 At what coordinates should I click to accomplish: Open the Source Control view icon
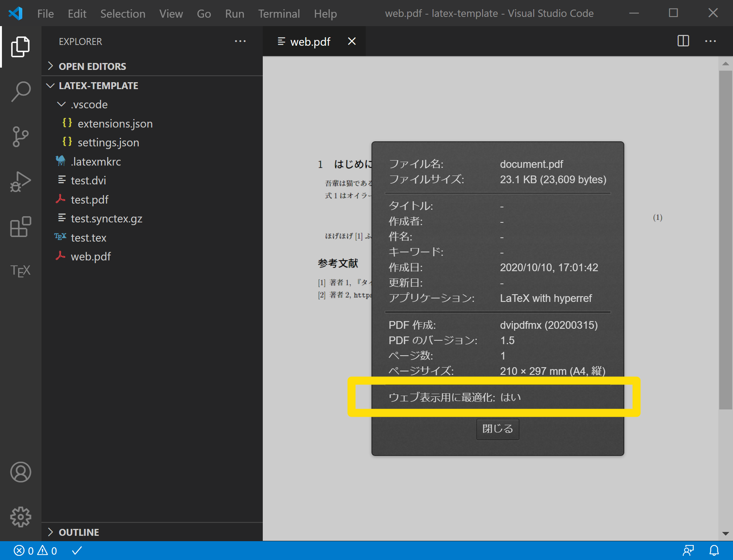pyautogui.click(x=20, y=136)
